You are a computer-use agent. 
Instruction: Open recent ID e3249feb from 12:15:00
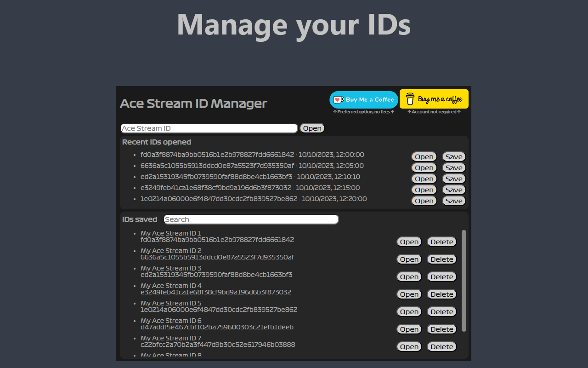click(424, 190)
